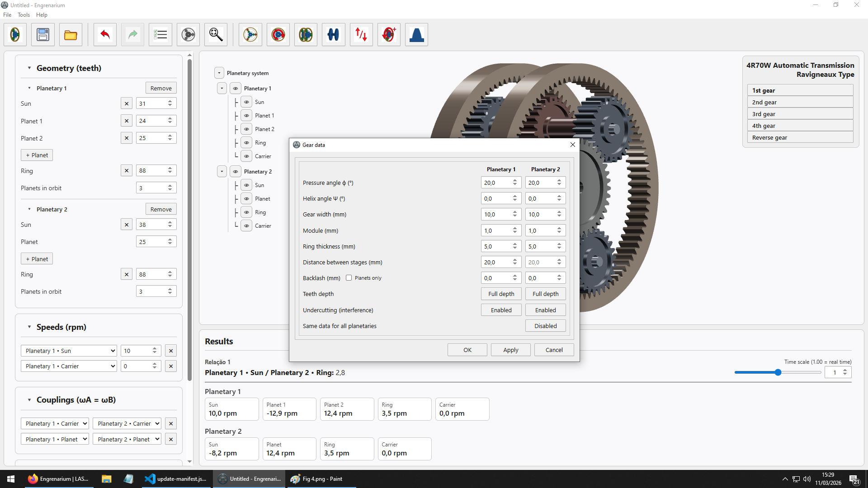Click the open folder toolbar icon
The width and height of the screenshot is (868, 488).
71,35
